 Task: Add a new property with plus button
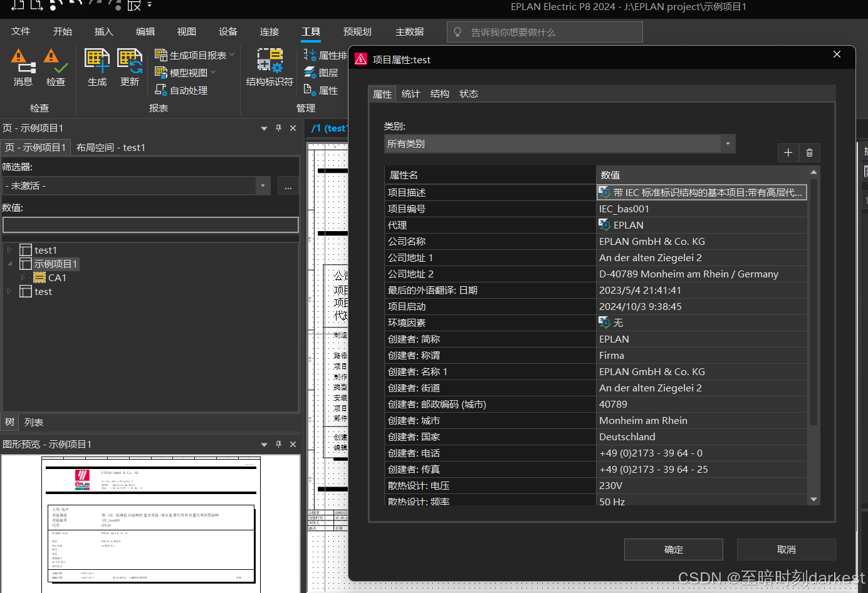click(788, 152)
